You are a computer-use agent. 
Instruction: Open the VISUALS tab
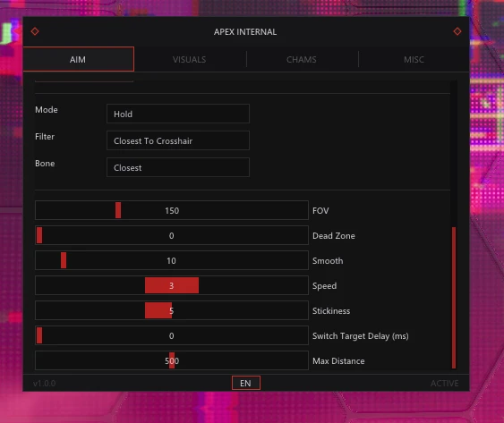(189, 60)
